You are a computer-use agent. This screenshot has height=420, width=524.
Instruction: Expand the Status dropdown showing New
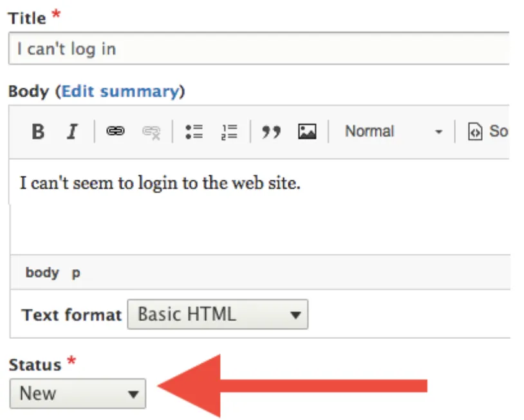coord(78,394)
